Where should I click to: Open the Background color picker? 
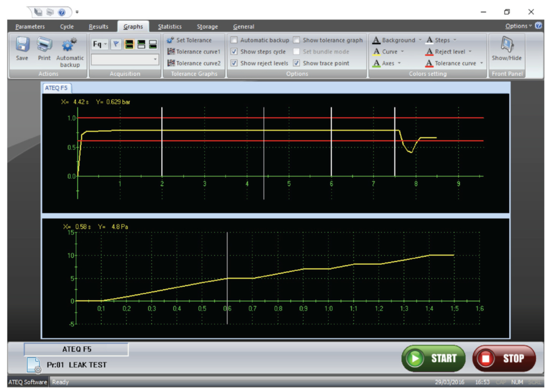point(397,40)
